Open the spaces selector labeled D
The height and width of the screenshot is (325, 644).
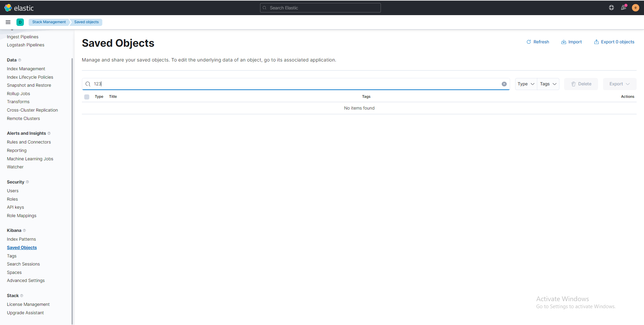pos(20,22)
